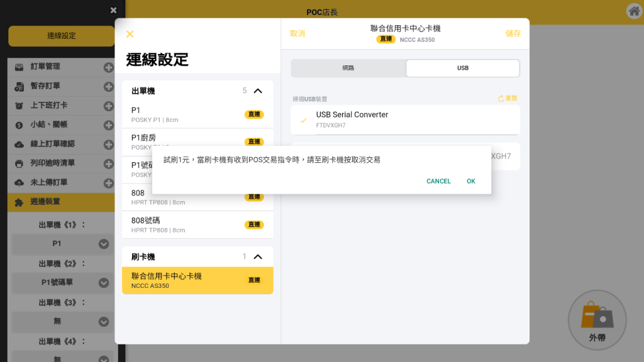Click the 暫存訂單 document icon
This screenshot has height=362, width=644.
(19, 87)
